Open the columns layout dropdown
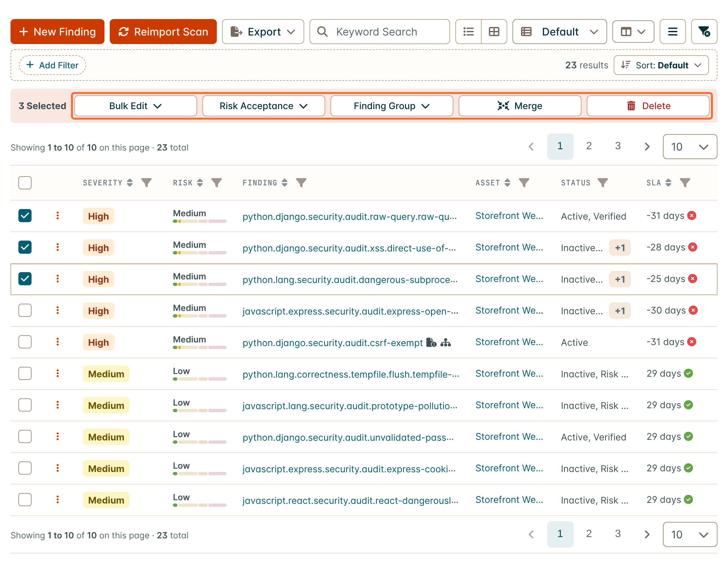This screenshot has height=564, width=728. click(x=633, y=32)
